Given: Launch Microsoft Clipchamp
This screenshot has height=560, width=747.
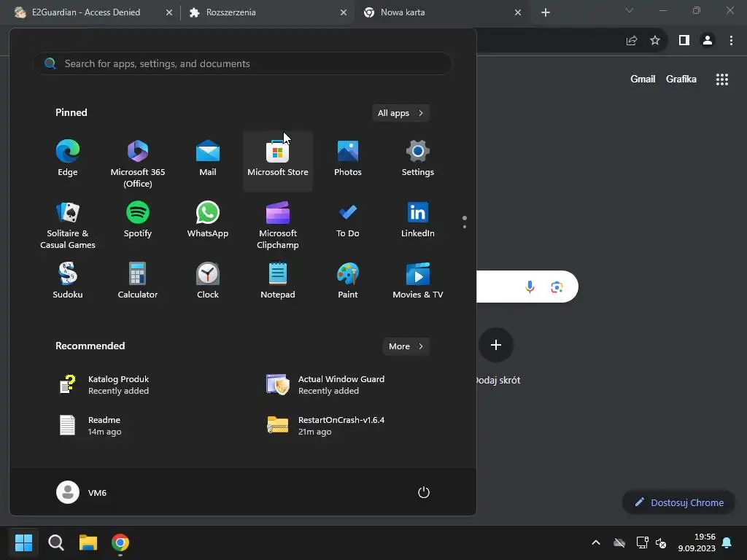Looking at the screenshot, I should 278,224.
